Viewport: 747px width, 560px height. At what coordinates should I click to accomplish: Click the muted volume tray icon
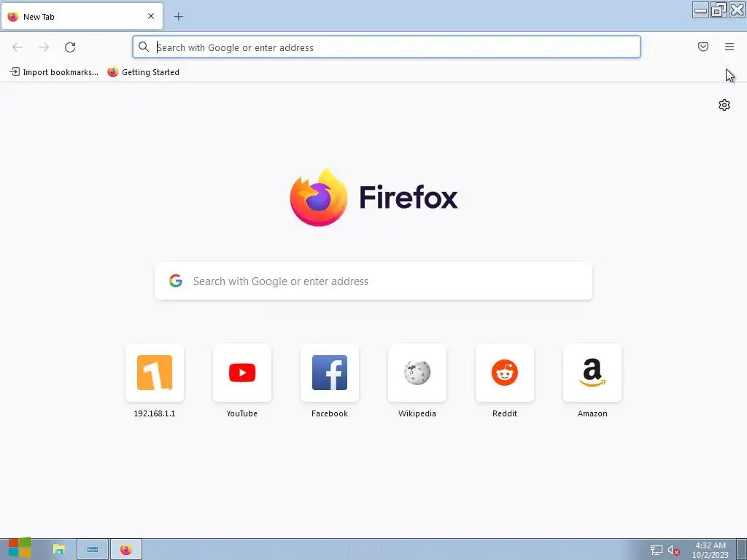(x=673, y=550)
